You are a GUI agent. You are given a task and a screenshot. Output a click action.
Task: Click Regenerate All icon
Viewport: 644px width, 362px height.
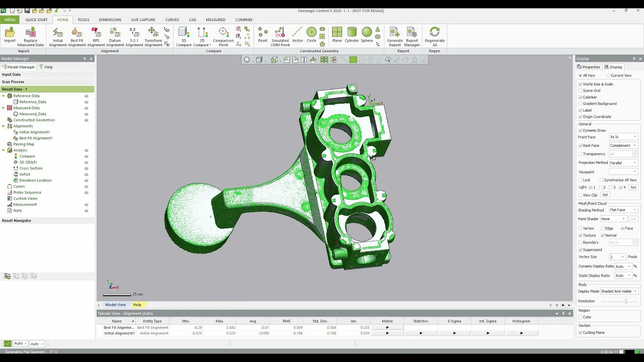(x=435, y=37)
